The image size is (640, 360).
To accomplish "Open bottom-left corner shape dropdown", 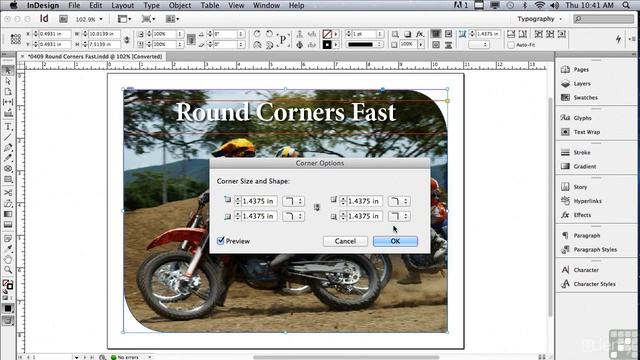I will click(293, 216).
